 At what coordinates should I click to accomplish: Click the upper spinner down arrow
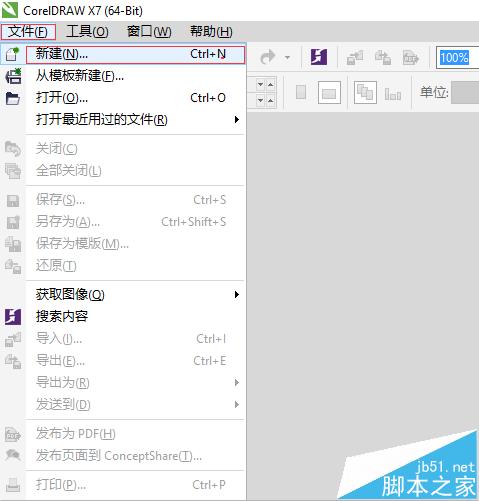(261, 85)
